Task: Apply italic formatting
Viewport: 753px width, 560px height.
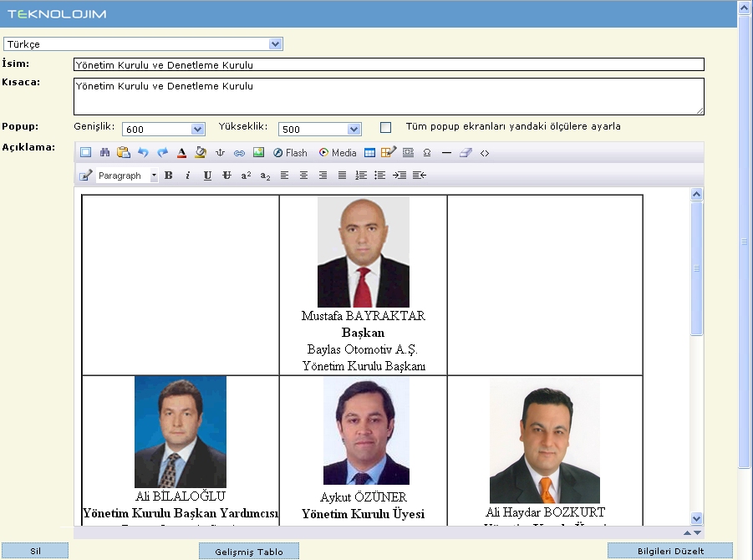Action: 188,176
